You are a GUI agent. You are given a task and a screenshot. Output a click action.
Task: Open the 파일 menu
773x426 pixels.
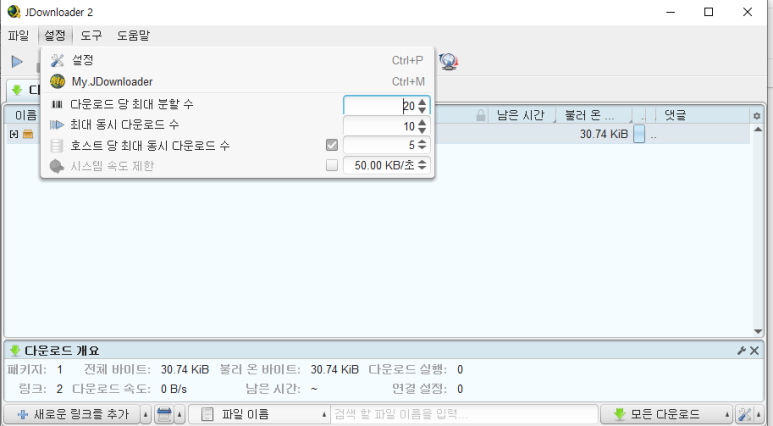coord(19,36)
